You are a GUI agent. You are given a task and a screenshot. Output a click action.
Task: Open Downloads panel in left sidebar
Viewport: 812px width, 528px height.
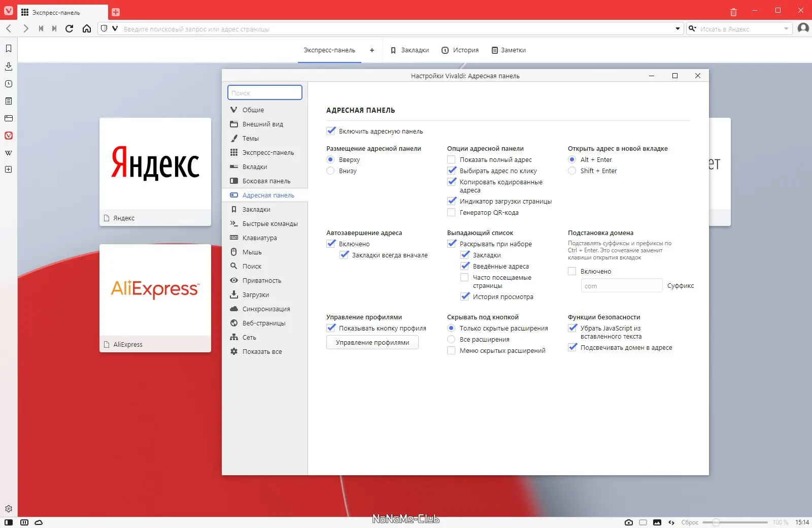(9, 67)
